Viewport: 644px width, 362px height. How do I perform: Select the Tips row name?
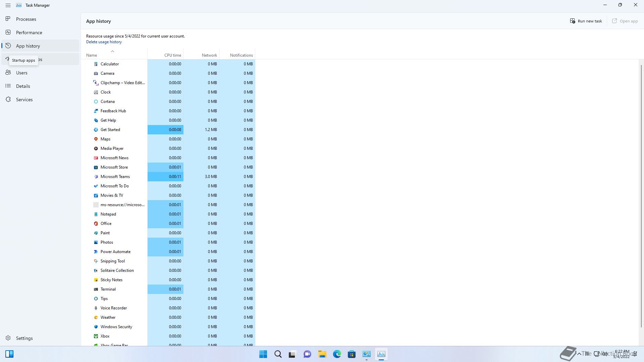click(x=104, y=299)
